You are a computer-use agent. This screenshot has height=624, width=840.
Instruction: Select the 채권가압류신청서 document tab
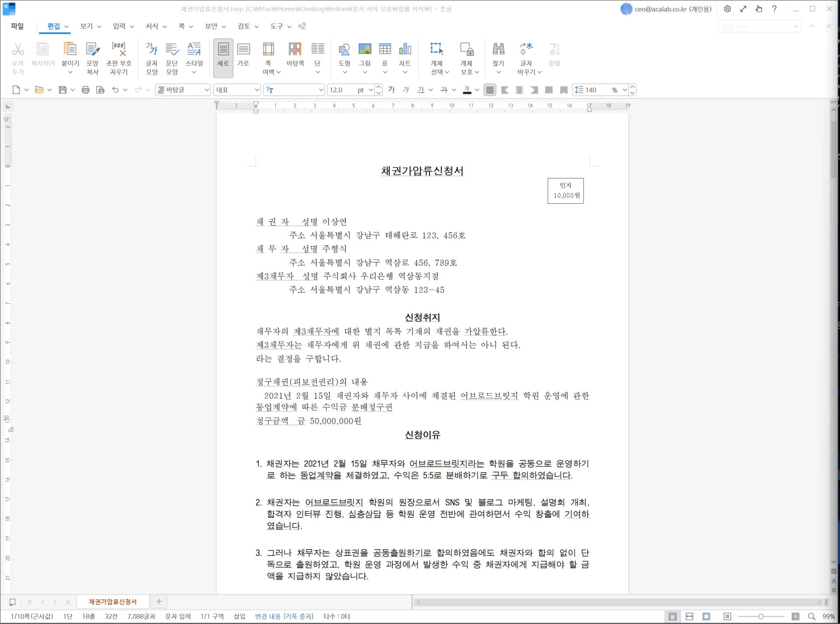tap(113, 601)
